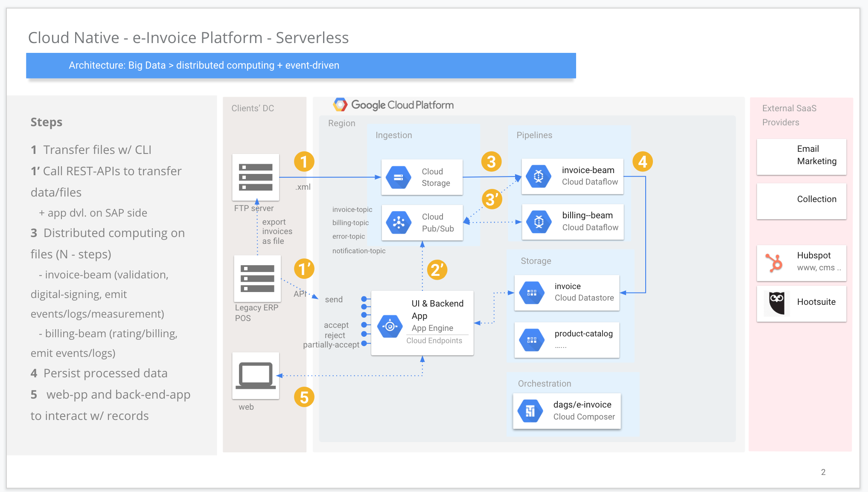This screenshot has width=868, height=492.
Task: Click the Collection provider box
Action: point(801,201)
